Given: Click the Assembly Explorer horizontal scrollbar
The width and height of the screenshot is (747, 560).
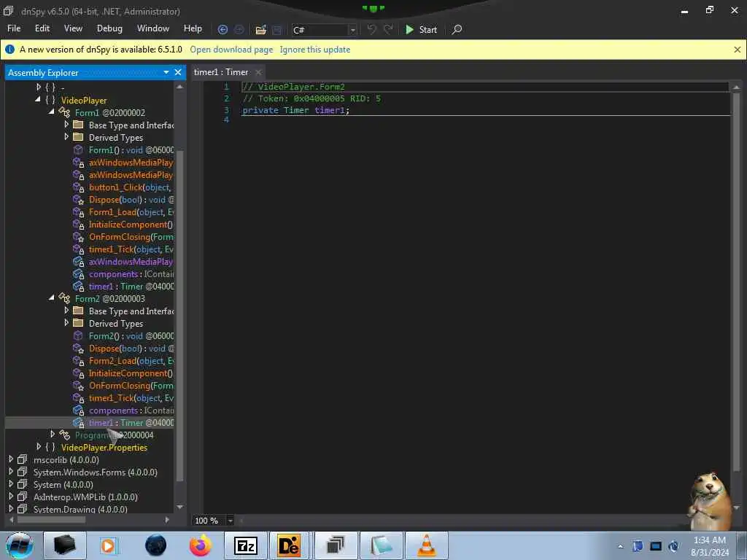Looking at the screenshot, I should [x=52, y=519].
